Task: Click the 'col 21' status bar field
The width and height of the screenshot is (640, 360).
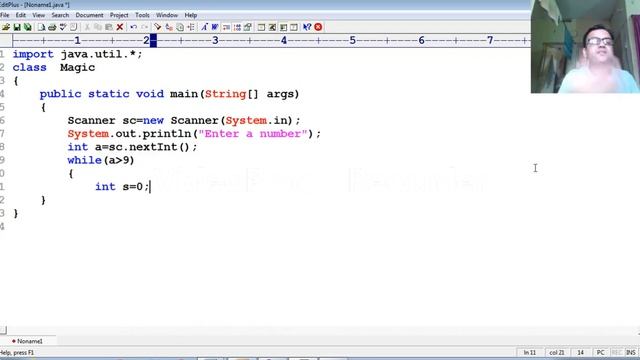Action: (x=556, y=352)
